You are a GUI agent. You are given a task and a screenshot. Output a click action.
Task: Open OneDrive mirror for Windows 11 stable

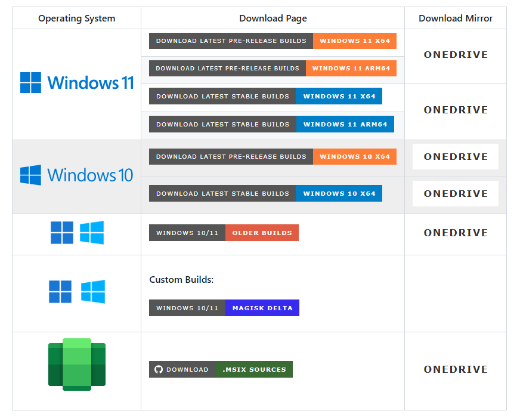pos(456,110)
